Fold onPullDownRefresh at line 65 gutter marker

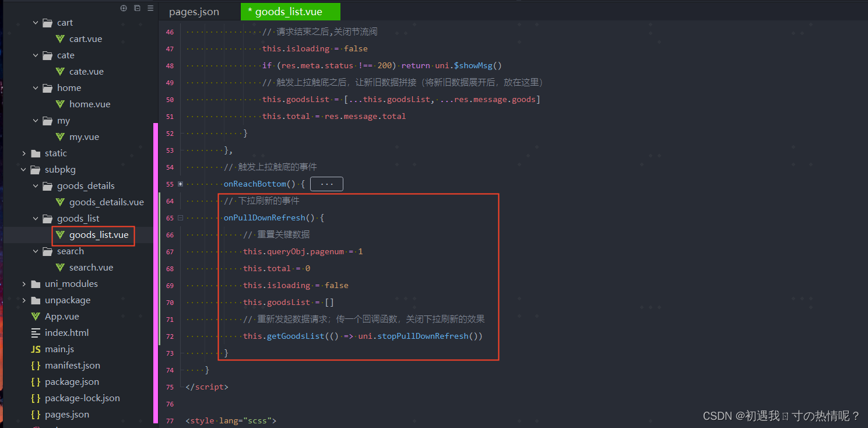180,218
